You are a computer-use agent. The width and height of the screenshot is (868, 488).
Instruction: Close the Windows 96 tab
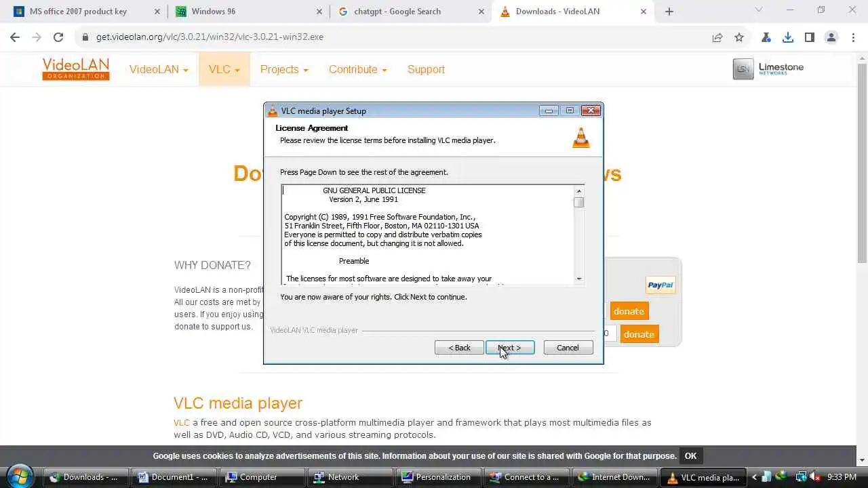pyautogui.click(x=319, y=12)
